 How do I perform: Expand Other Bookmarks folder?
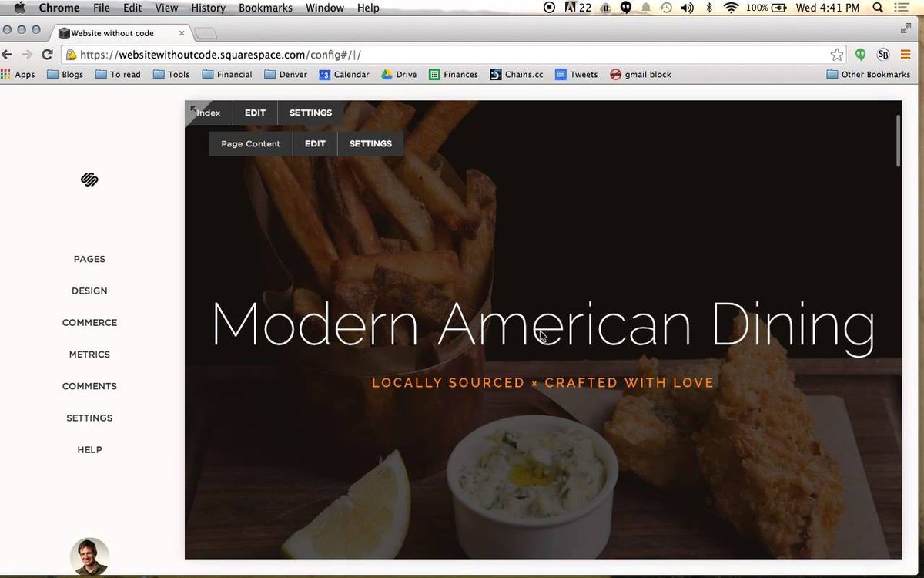point(869,75)
